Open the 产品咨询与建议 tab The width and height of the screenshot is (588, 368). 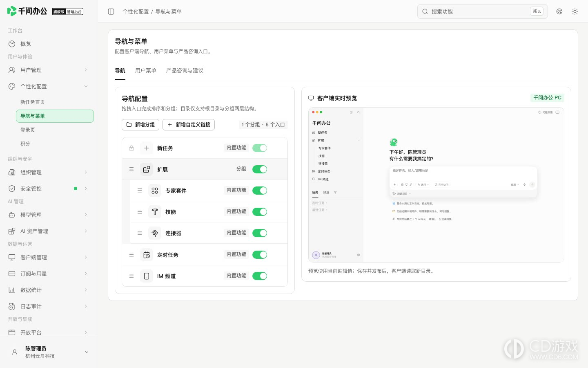click(185, 70)
